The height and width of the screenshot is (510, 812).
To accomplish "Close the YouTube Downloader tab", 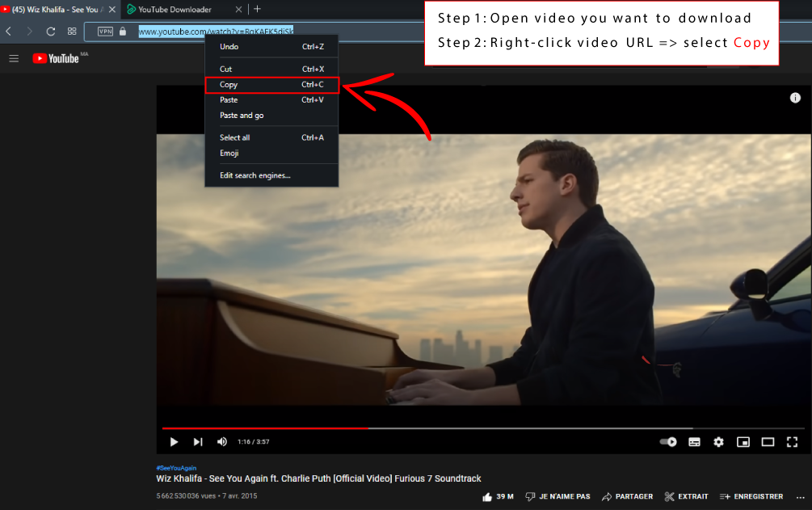I will click(238, 10).
